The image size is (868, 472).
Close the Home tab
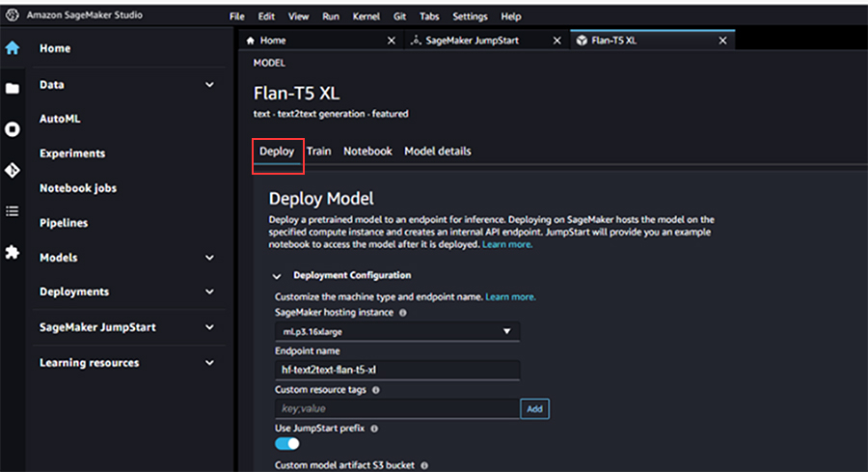pos(392,41)
